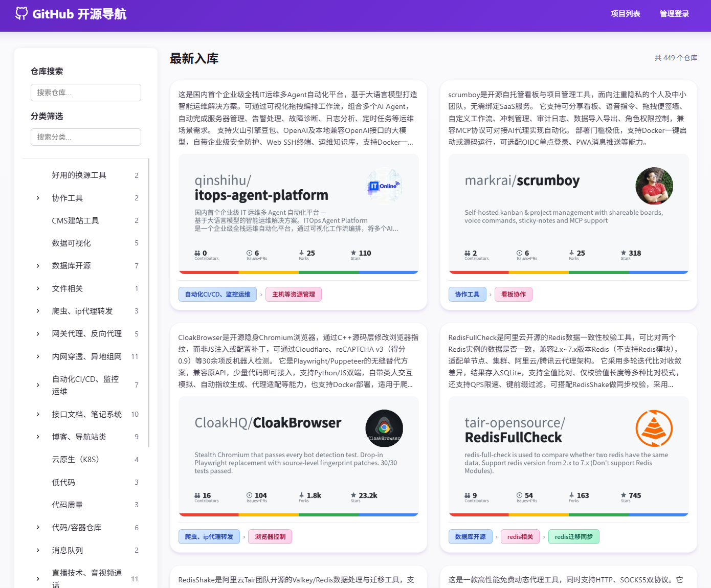
Task: Click contributors icon on CloakBrowser card
Action: [197, 495]
